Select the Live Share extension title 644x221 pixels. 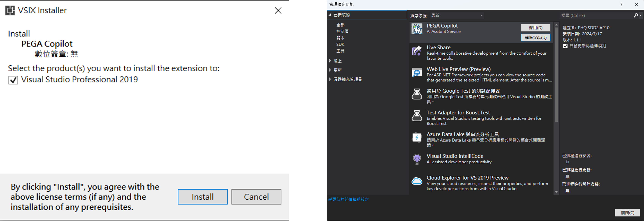(x=438, y=48)
